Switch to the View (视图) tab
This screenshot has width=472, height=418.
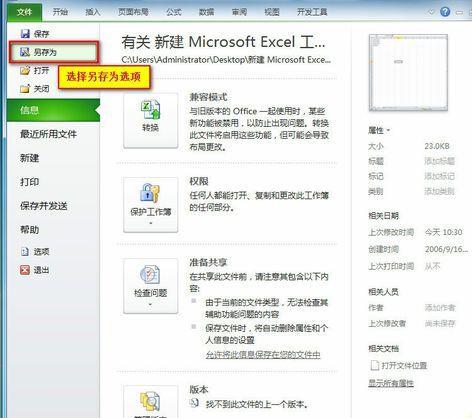coord(272,12)
